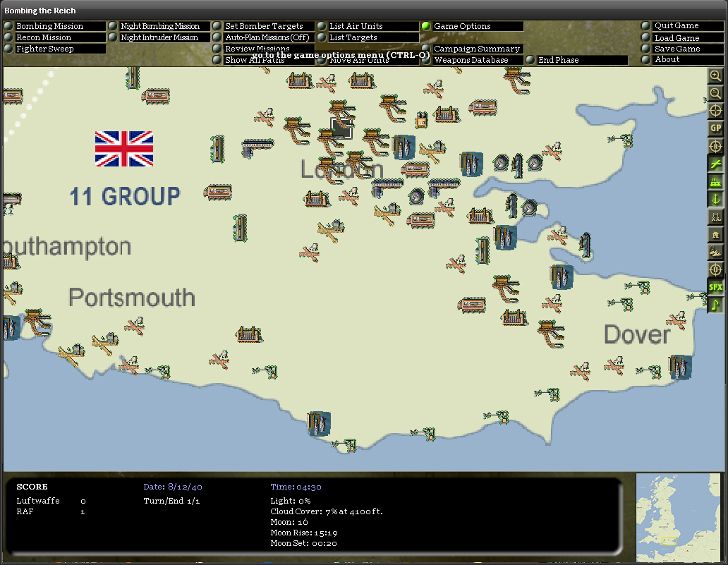728x565 pixels.
Task: Click the radio bullet beside Show All Paths
Action: point(217,60)
